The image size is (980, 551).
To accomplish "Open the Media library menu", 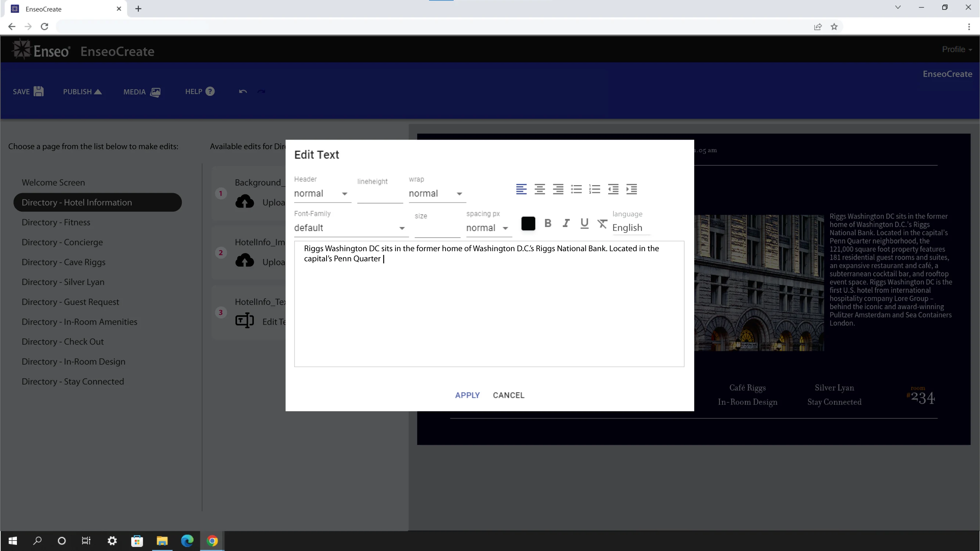I will point(141,92).
